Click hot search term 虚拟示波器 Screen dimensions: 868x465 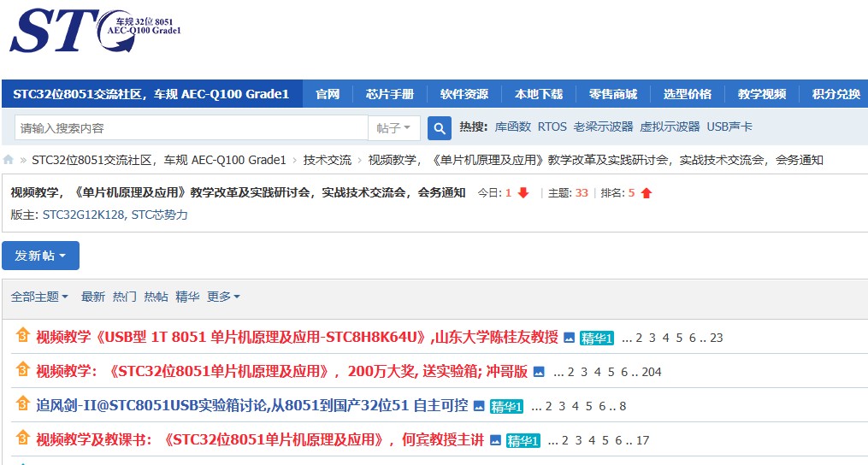[x=670, y=127]
